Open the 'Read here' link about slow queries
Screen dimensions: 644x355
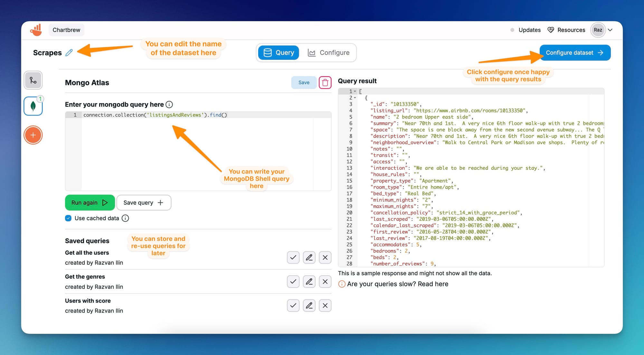[433, 284]
